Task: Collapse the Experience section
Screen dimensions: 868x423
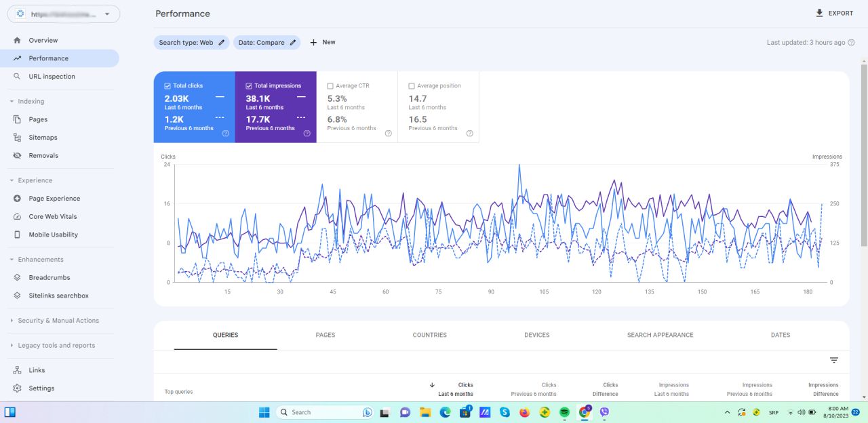Action: (12, 180)
